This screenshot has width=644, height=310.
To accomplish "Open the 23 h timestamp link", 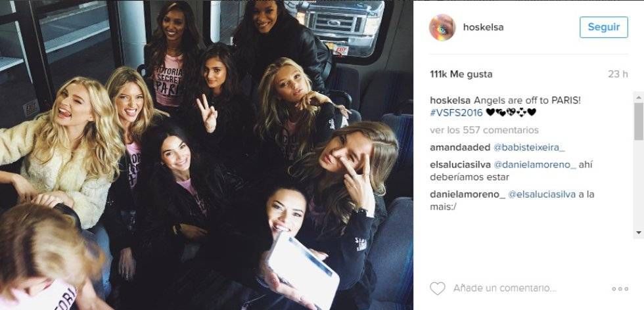I will (618, 74).
